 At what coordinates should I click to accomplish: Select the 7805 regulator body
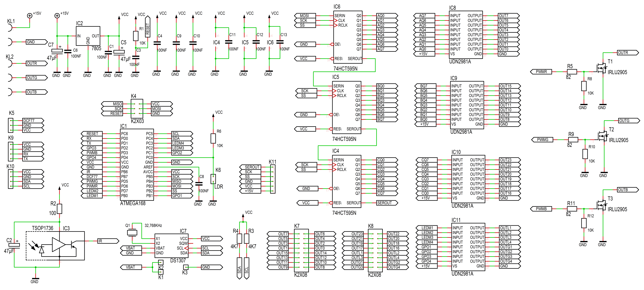pyautogui.click(x=88, y=36)
